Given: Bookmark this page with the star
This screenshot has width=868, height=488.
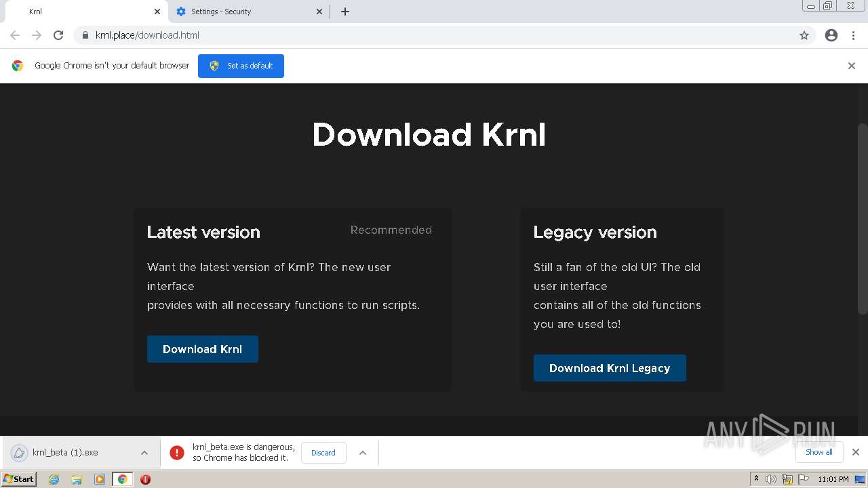Looking at the screenshot, I should (x=804, y=35).
